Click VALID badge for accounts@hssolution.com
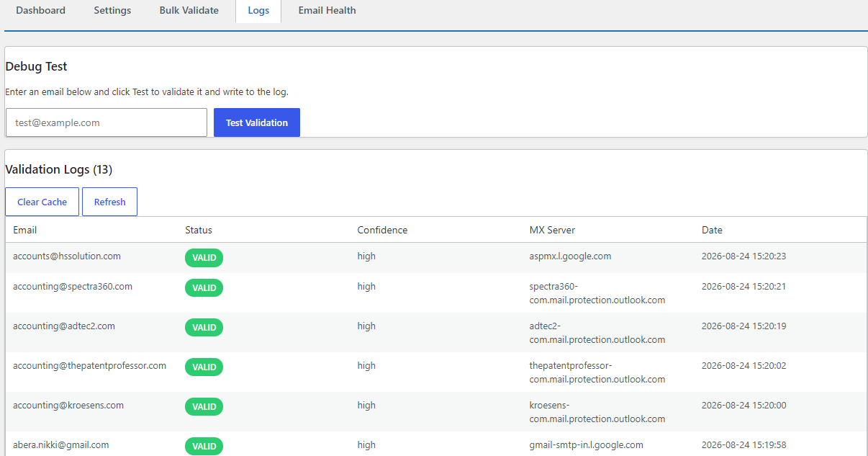 click(204, 258)
